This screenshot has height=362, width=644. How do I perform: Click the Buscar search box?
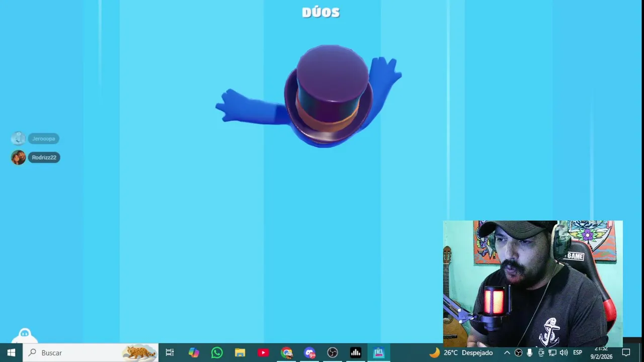click(91, 352)
